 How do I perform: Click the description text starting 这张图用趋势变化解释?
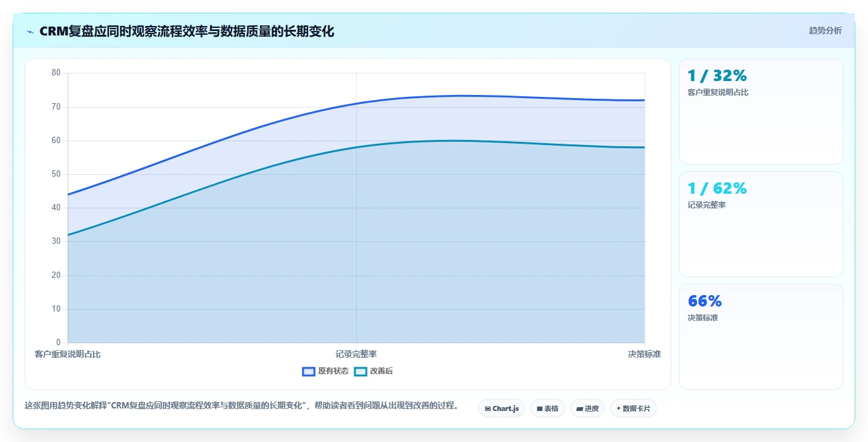[242, 406]
